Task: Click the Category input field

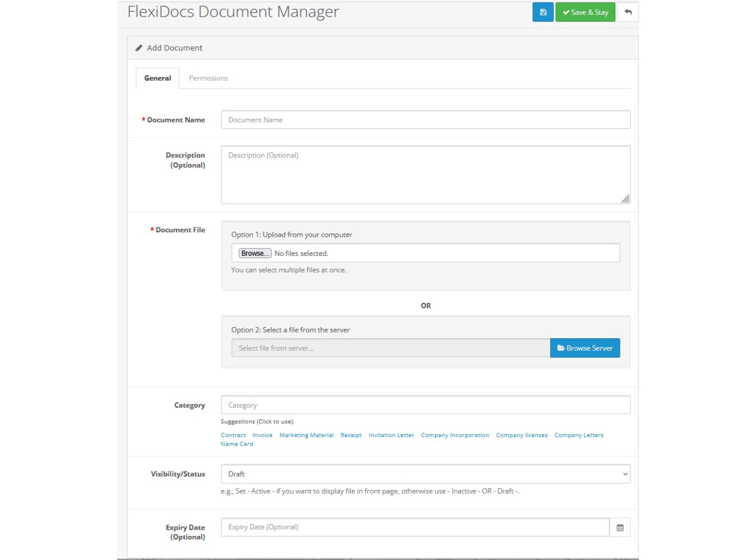Action: pos(426,405)
